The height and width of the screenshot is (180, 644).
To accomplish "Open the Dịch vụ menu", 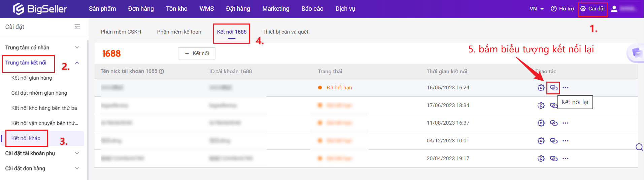I will pos(345,9).
